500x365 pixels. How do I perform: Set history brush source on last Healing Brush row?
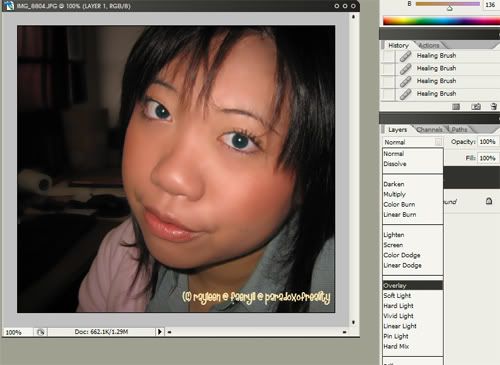tap(388, 94)
